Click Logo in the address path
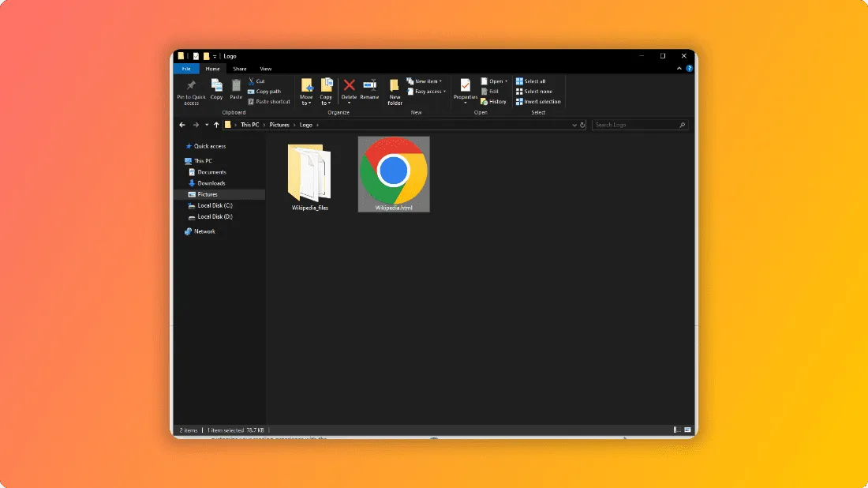 click(x=305, y=125)
